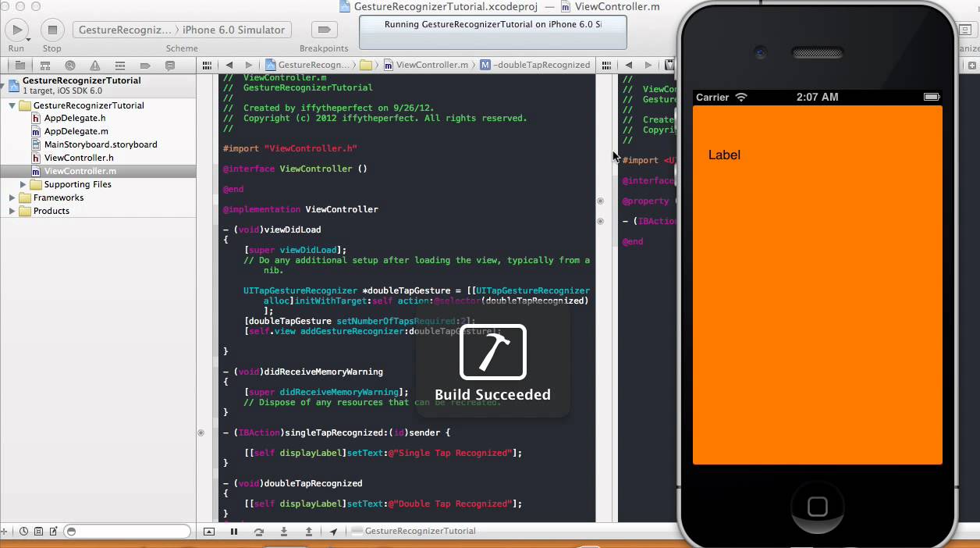Click the @implementation ViewController line
This screenshot has width=980, height=548.
[300, 209]
